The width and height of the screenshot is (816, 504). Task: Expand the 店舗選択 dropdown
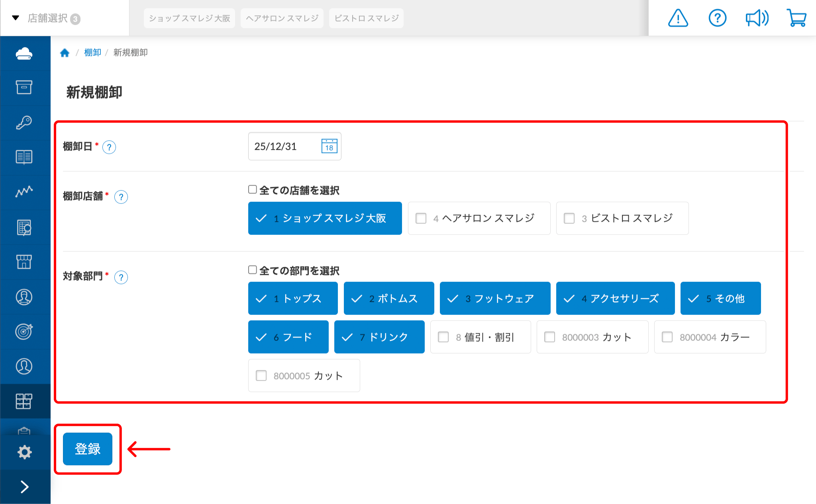47,18
